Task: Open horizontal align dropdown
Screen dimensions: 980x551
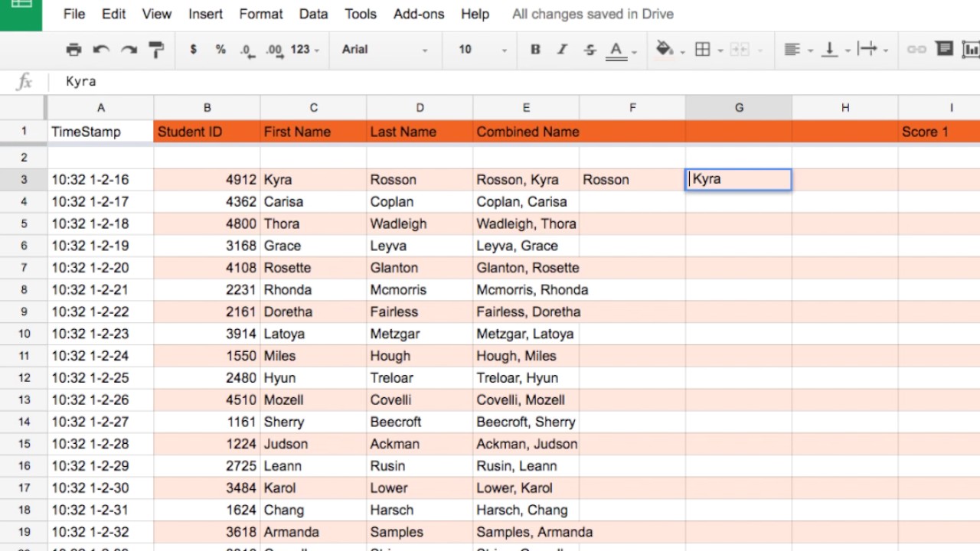Action: pyautogui.click(x=798, y=50)
